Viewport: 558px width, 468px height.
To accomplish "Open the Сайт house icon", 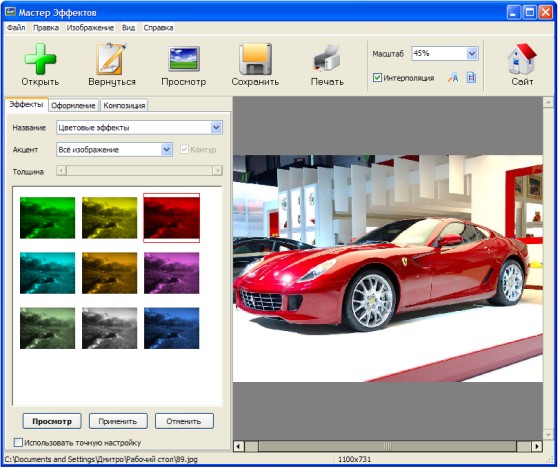I will pos(522,59).
